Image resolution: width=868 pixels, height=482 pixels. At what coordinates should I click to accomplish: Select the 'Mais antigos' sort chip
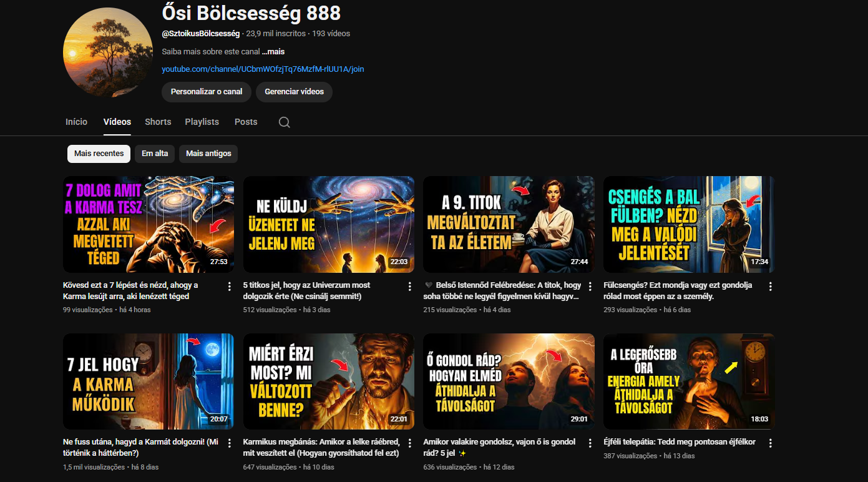tap(208, 154)
